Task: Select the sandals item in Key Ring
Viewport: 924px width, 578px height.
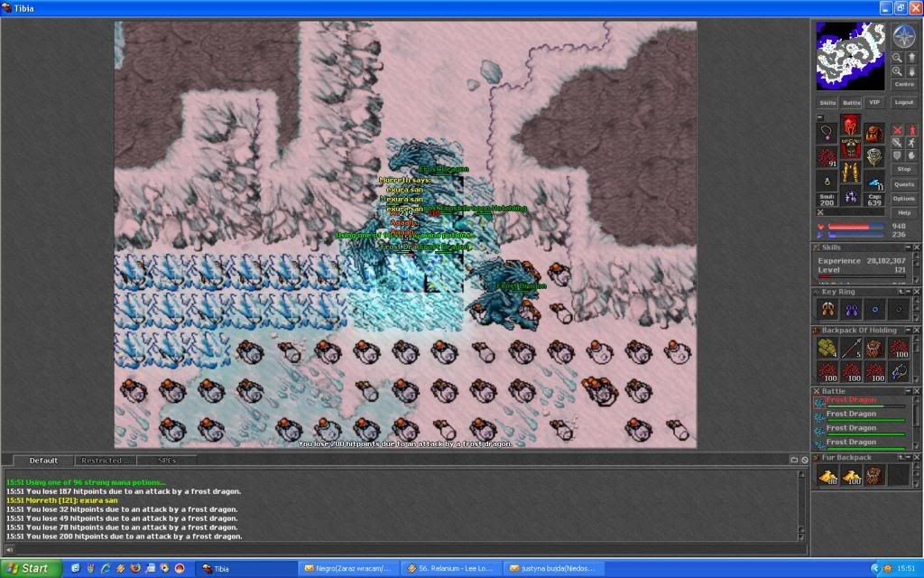Action: pos(827,309)
